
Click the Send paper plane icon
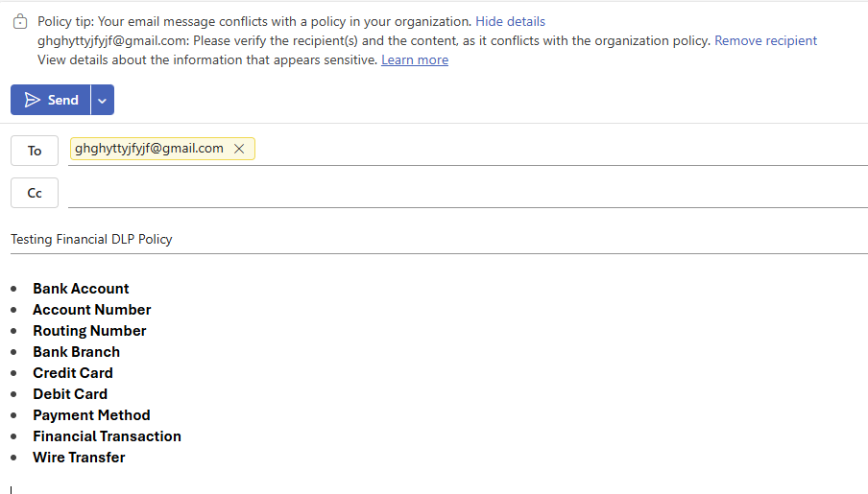(x=32, y=100)
